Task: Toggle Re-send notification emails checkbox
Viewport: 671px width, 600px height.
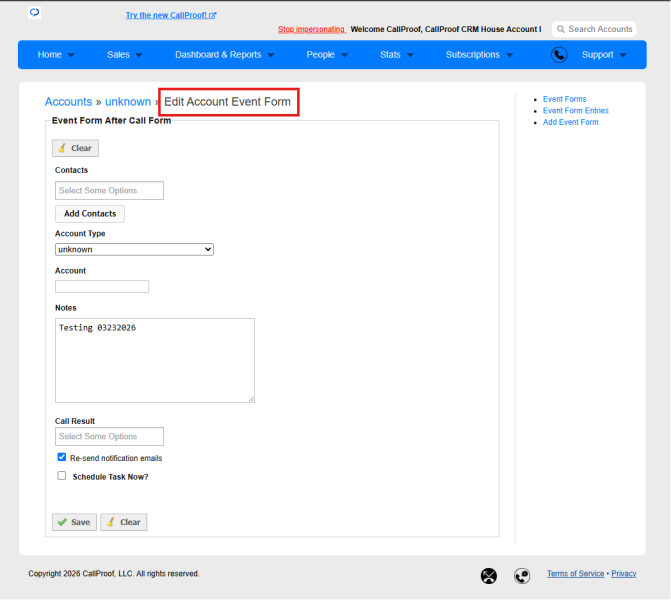Action: [62, 457]
